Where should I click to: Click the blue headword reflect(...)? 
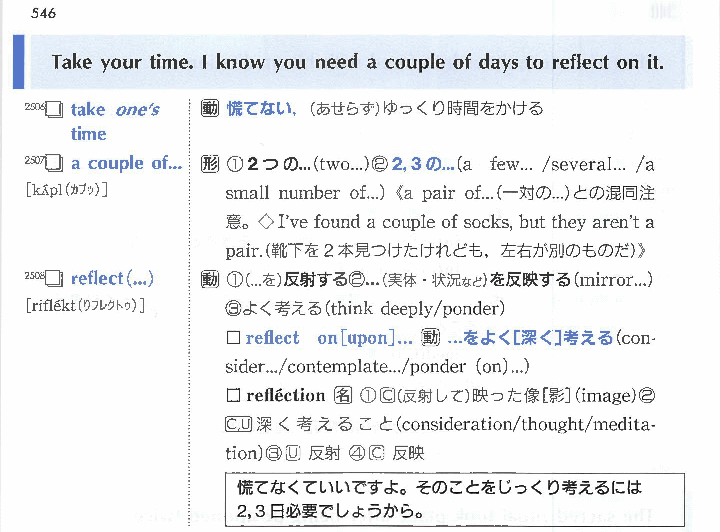tap(112, 278)
